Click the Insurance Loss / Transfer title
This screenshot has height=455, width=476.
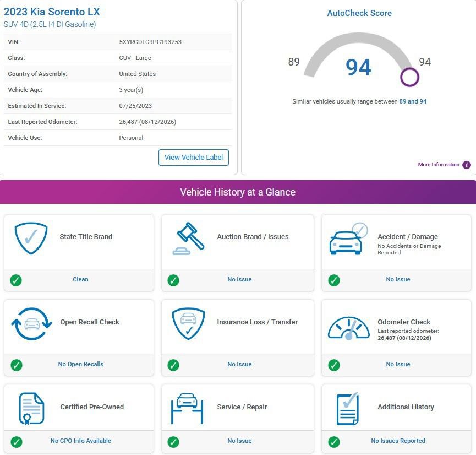258,322
